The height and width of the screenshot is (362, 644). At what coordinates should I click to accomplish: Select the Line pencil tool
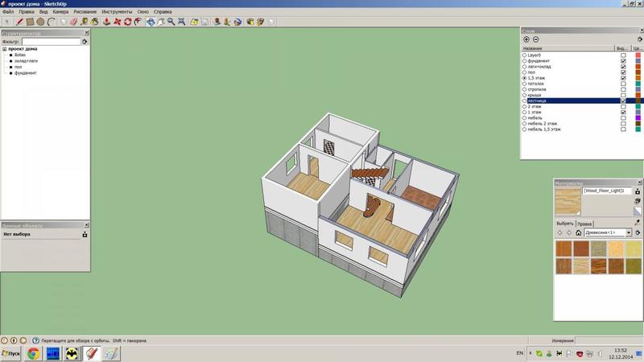point(21,22)
